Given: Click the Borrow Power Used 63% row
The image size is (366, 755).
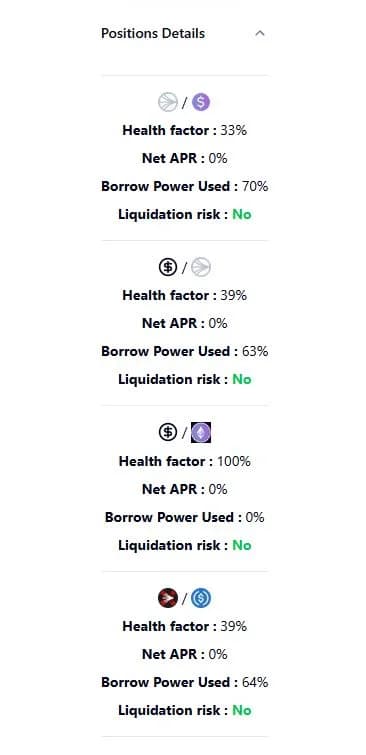Looking at the screenshot, I should pyautogui.click(x=184, y=351).
